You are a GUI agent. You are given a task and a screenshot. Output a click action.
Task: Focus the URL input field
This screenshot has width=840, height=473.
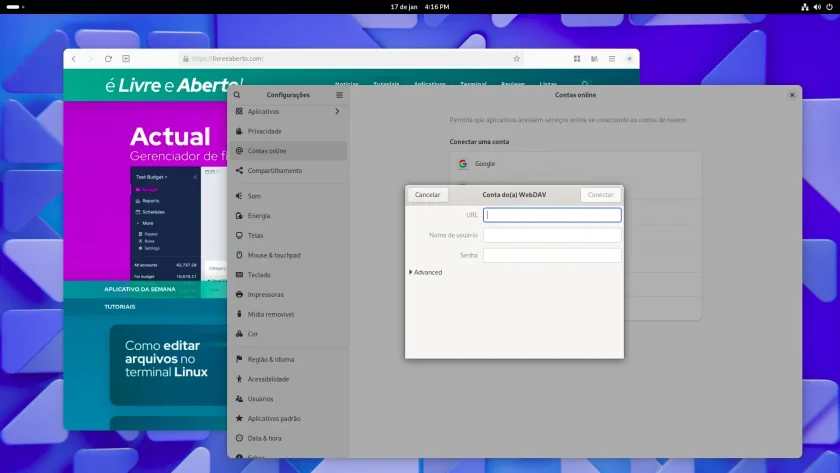click(x=552, y=215)
